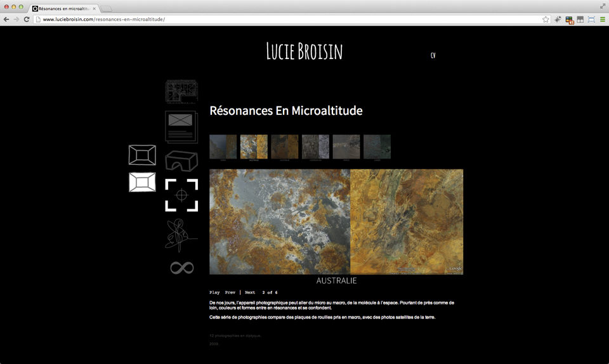Bookmark page with star icon
609x364 pixels.
[546, 19]
